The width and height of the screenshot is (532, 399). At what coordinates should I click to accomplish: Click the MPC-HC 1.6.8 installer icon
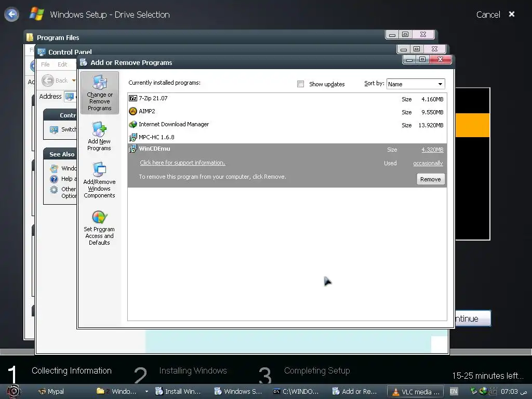tap(132, 137)
